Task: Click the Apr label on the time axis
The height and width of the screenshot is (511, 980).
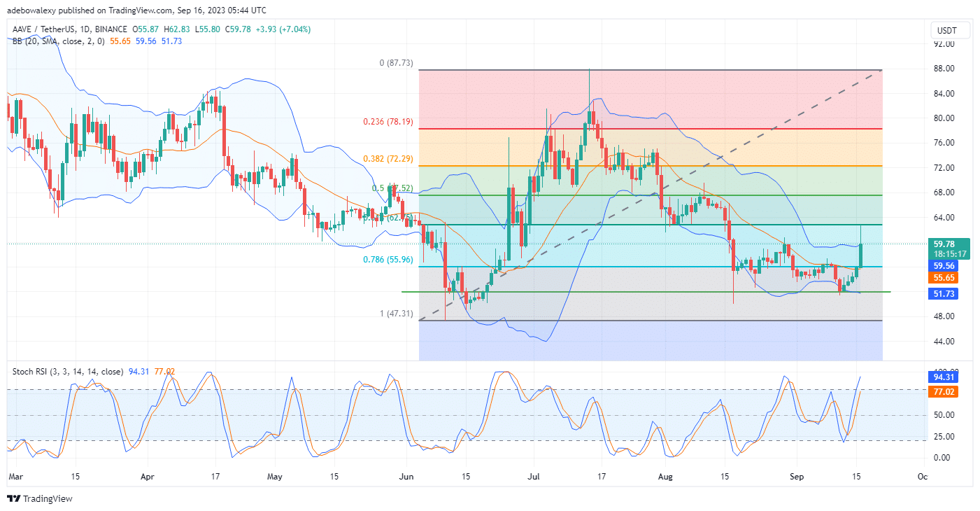Action: coord(147,475)
